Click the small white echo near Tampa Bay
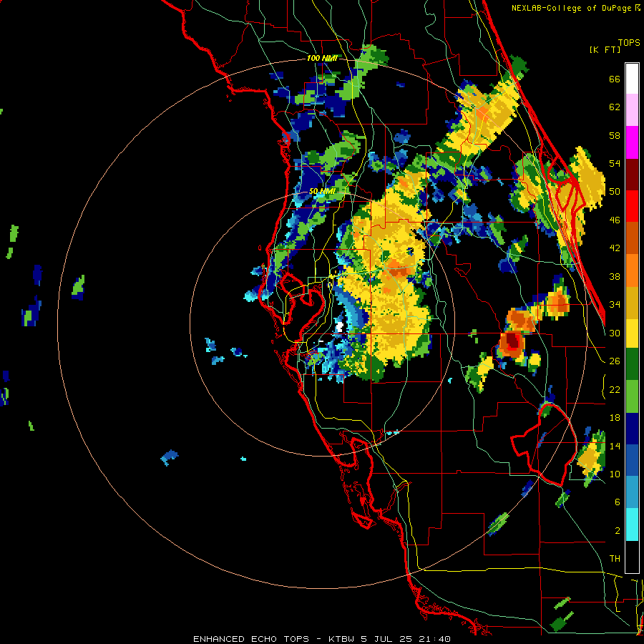This screenshot has height=644, width=644. click(339, 327)
